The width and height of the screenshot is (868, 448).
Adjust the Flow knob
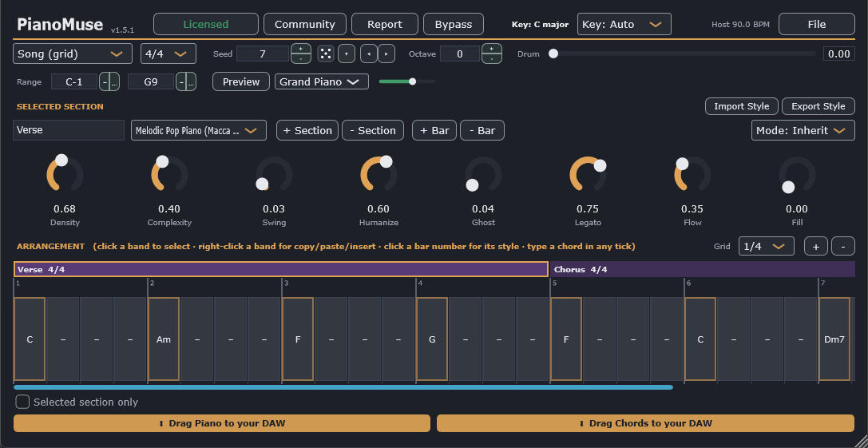point(692,174)
